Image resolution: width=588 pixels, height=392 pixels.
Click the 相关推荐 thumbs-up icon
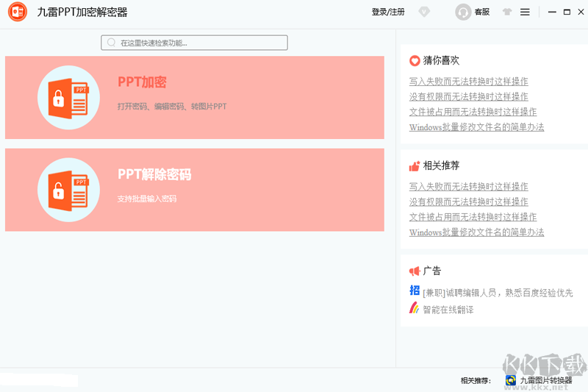pyautogui.click(x=415, y=165)
